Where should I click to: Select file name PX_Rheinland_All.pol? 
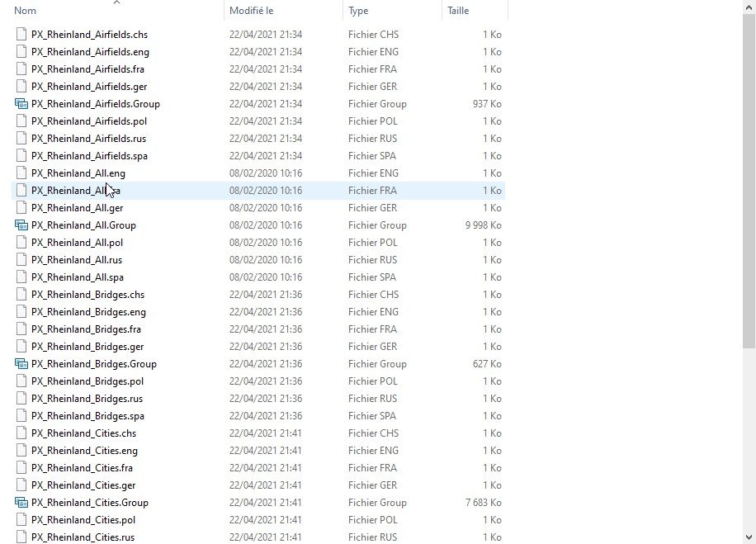(x=77, y=243)
